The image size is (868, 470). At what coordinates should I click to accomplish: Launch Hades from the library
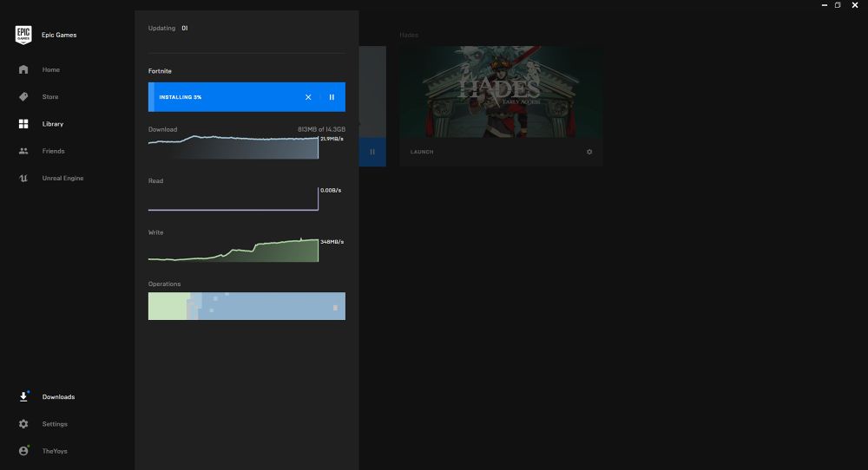click(x=422, y=152)
